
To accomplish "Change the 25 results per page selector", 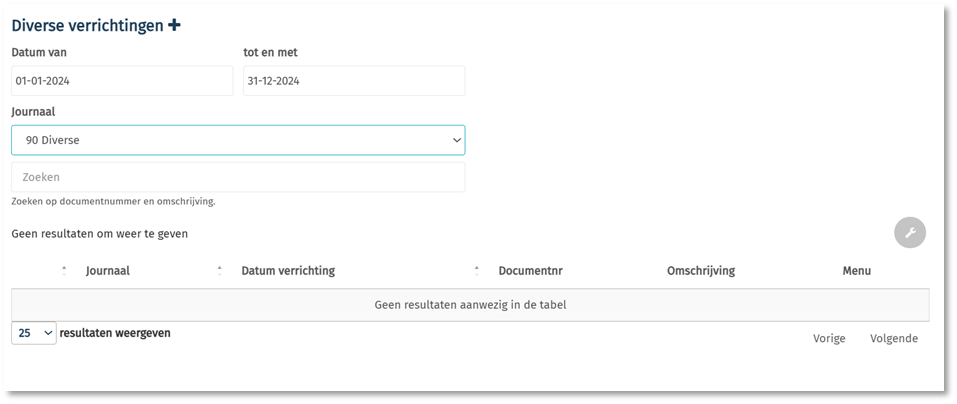I will pos(34,333).
